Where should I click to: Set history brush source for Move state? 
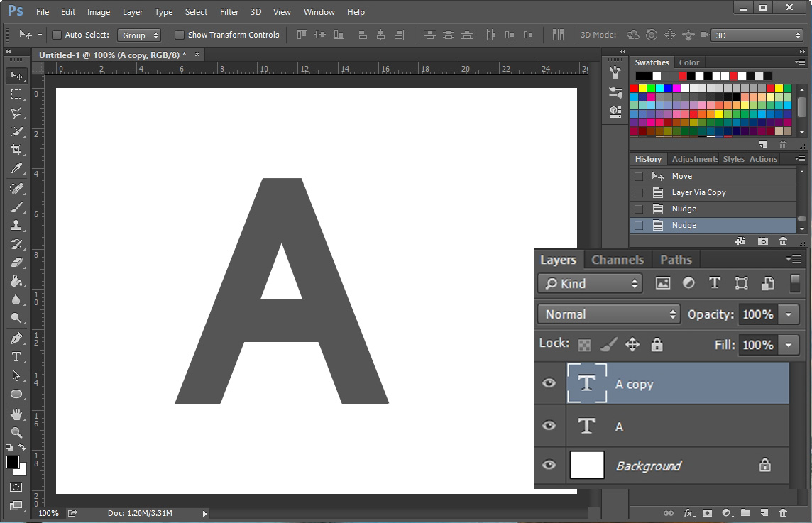pyautogui.click(x=639, y=176)
